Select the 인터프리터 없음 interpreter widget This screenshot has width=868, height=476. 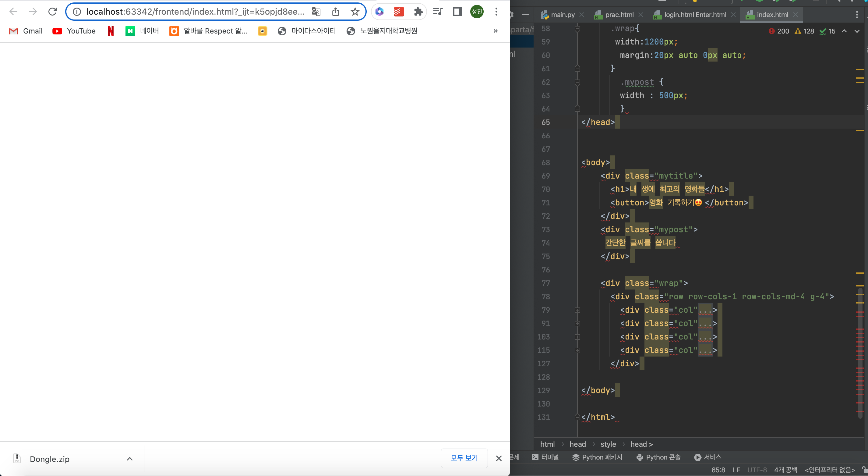[x=830, y=470]
